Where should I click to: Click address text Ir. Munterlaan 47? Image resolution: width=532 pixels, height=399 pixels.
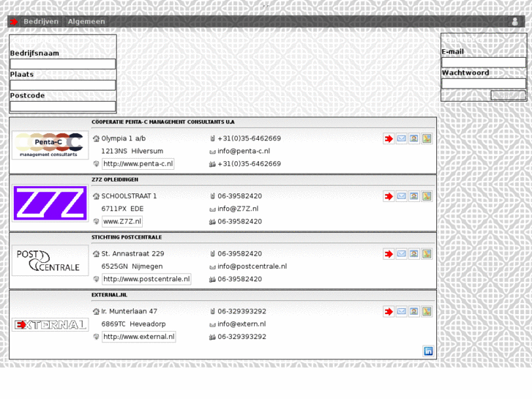[x=130, y=312]
